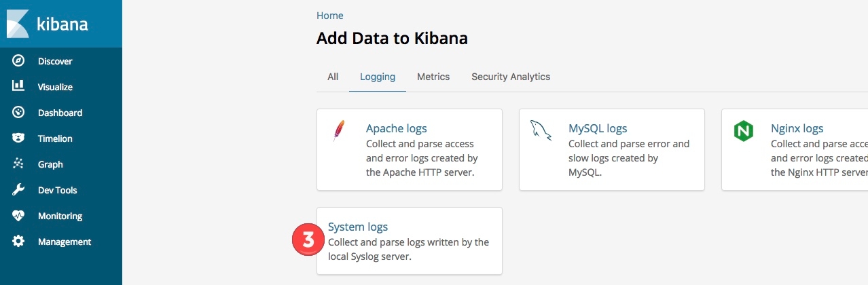Go to Discover in the sidebar
The width and height of the screenshot is (868, 285).
tap(55, 61)
